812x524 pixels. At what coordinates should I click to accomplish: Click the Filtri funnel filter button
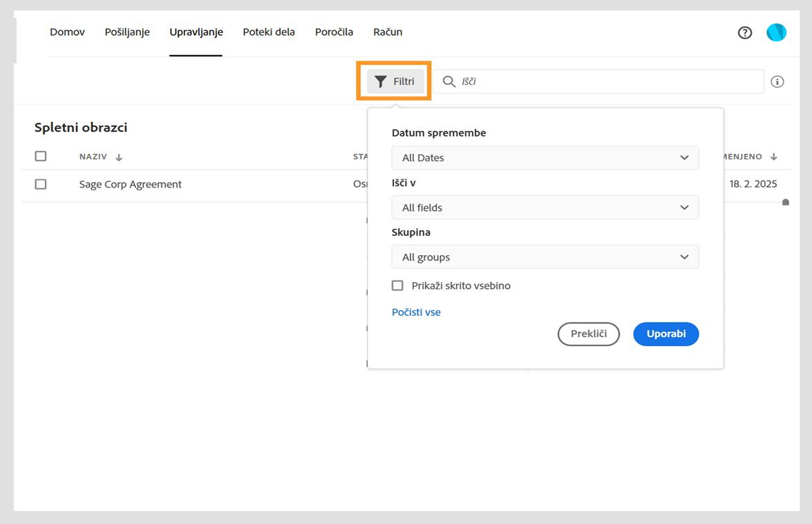click(395, 81)
